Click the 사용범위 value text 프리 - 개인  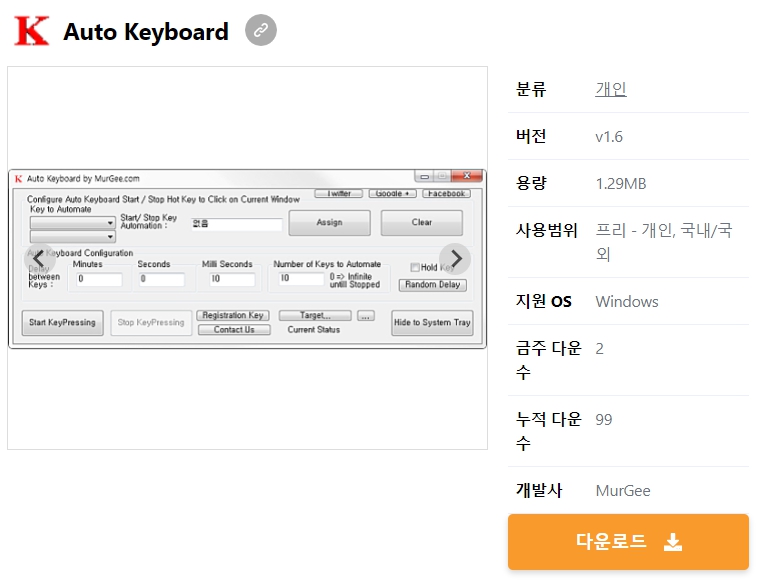coord(664,242)
